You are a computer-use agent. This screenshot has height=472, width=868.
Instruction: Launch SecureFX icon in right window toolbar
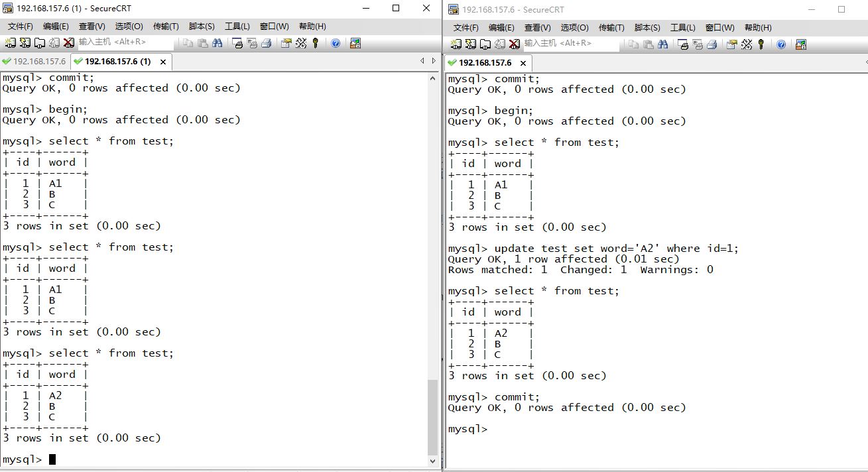pos(801,44)
